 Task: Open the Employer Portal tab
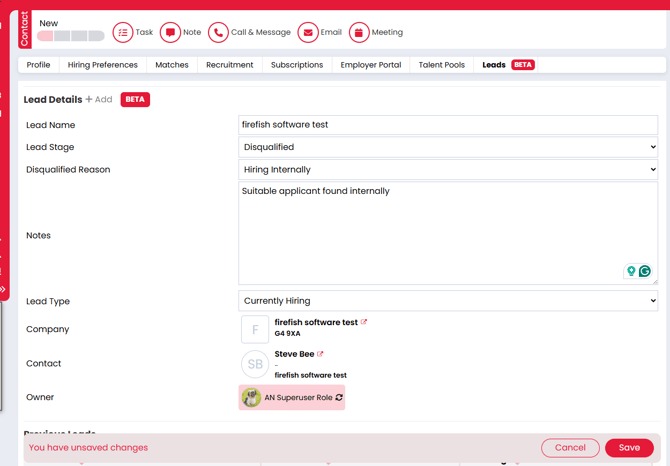[370, 65]
